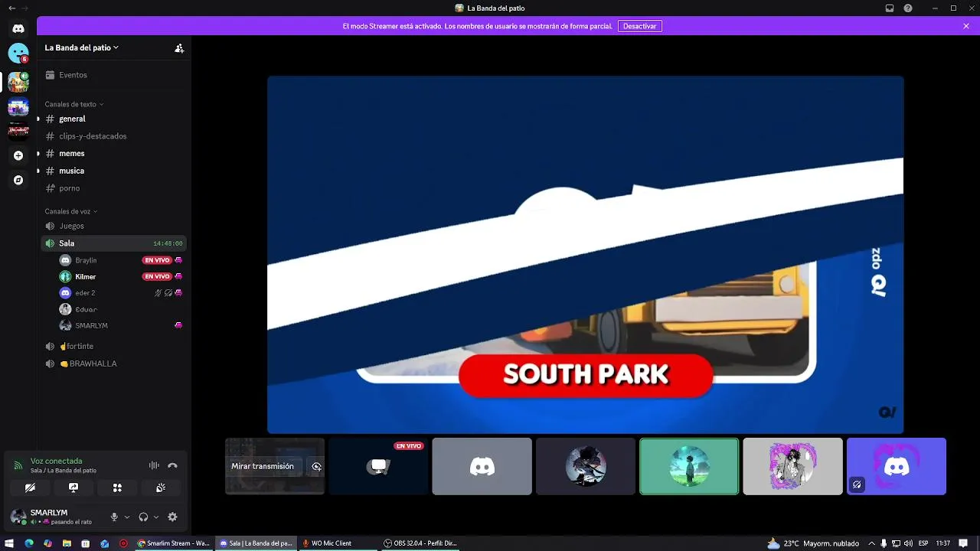Open the Discord help question mark icon

pos(908,8)
